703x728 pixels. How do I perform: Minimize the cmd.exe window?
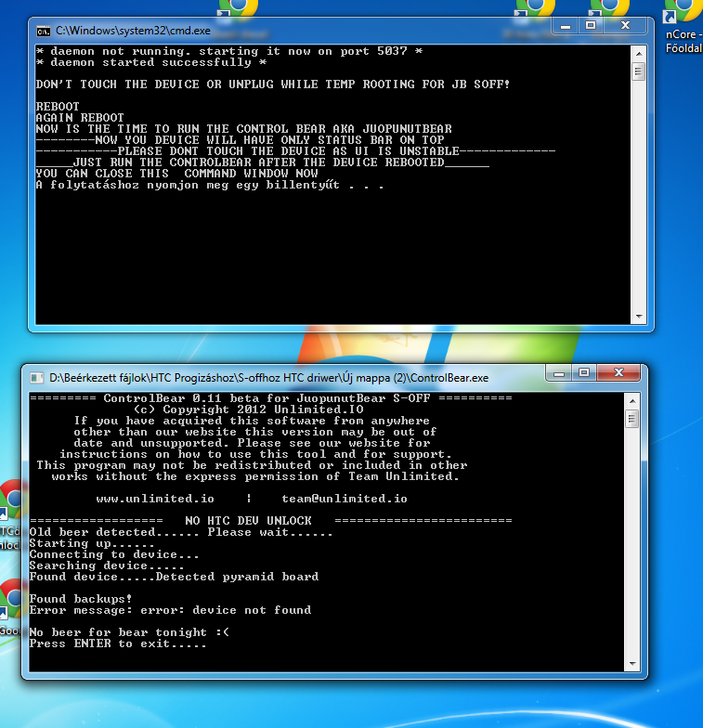pyautogui.click(x=565, y=26)
